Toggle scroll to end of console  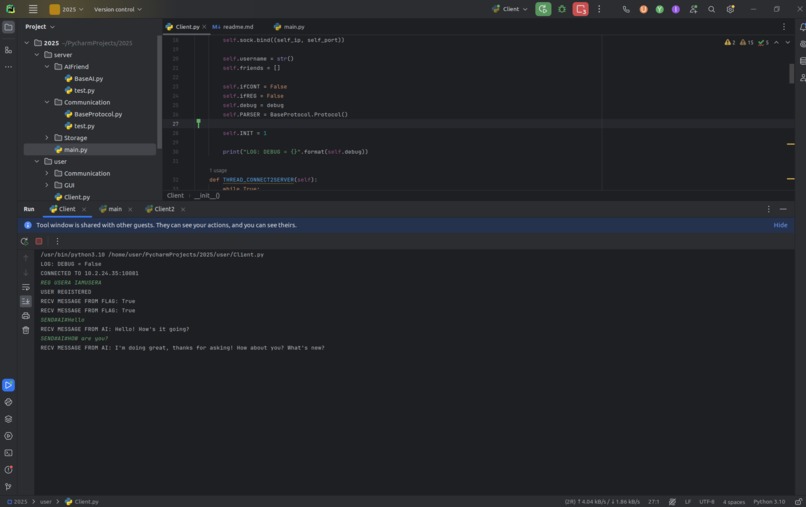pyautogui.click(x=26, y=301)
